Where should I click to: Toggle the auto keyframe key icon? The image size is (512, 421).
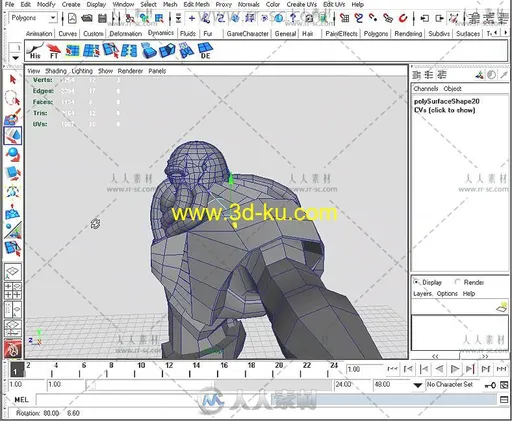pos(490,385)
